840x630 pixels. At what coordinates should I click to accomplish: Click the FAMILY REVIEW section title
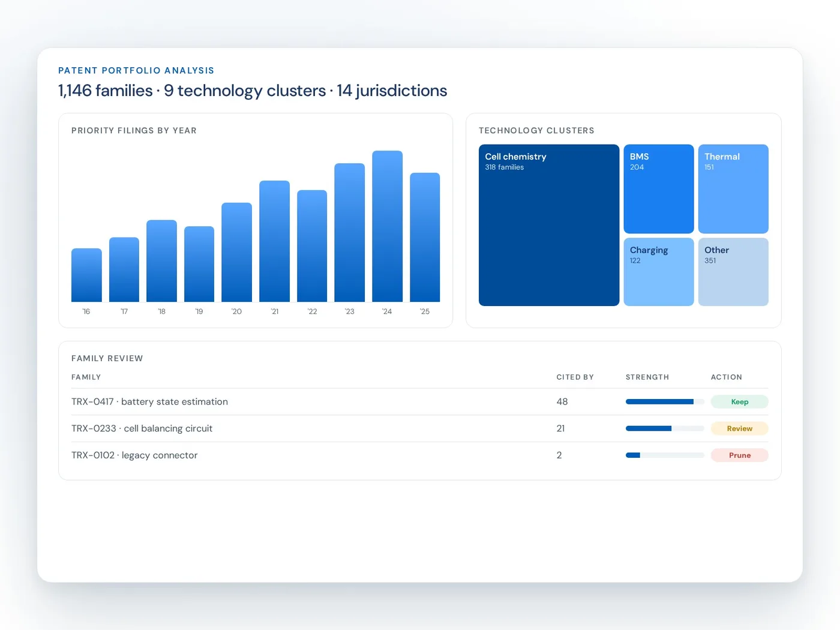[x=107, y=359]
